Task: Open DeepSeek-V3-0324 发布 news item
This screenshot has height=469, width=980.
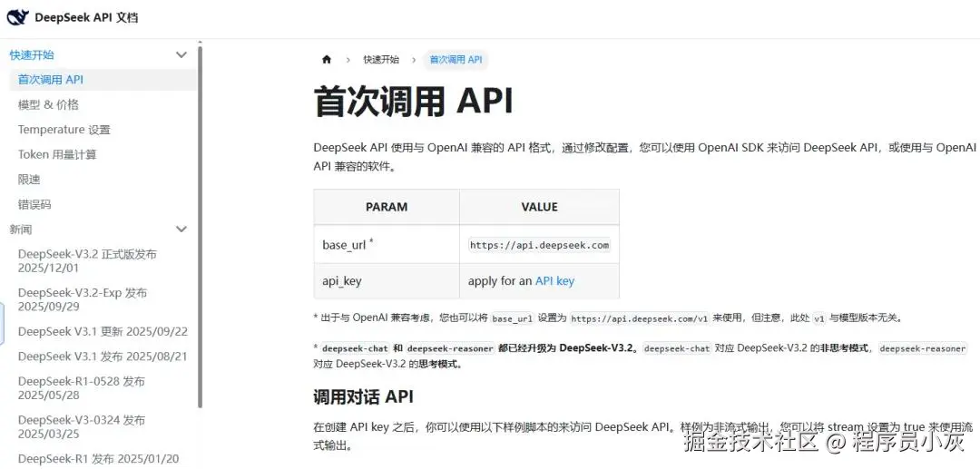Action: click(82, 426)
